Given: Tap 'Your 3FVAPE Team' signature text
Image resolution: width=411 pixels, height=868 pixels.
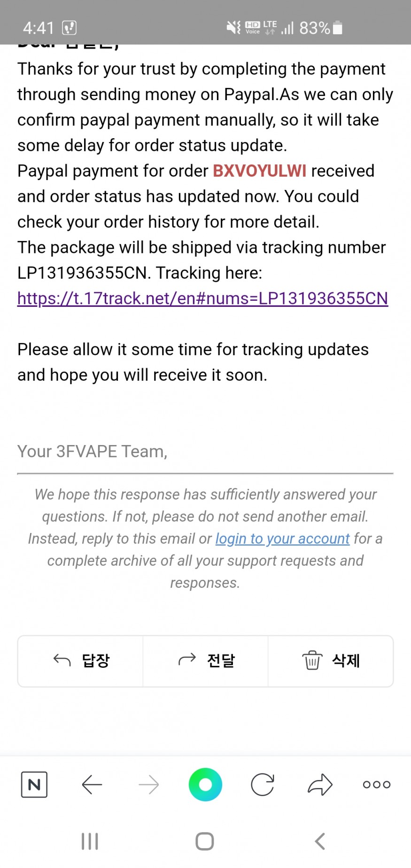Looking at the screenshot, I should (92, 451).
